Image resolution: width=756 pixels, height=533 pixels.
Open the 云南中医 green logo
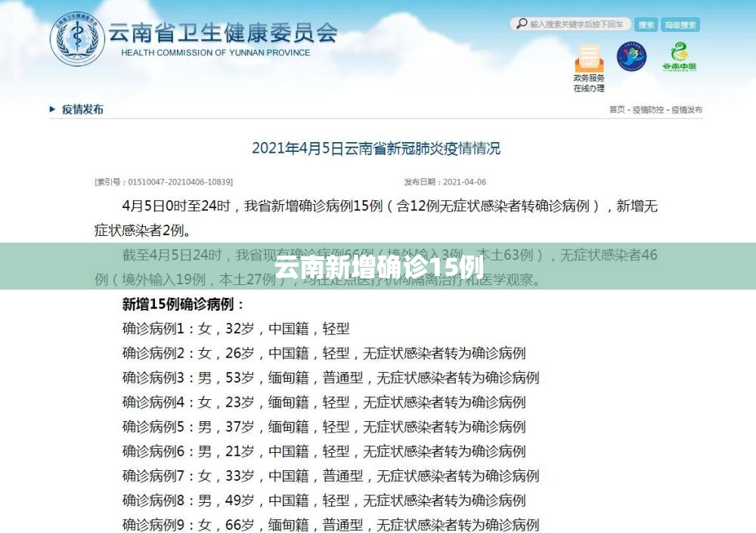[x=680, y=57]
